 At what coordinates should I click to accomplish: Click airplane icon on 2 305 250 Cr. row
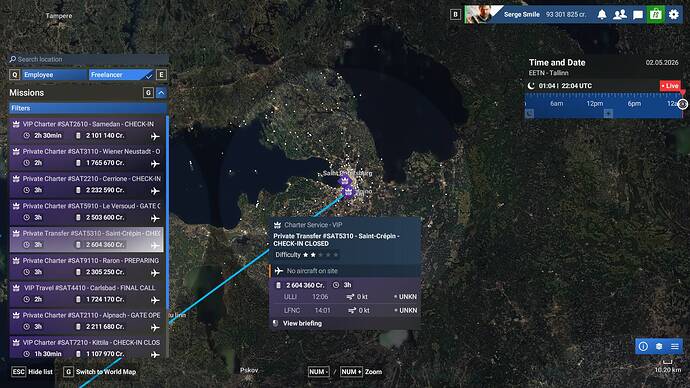(155, 273)
